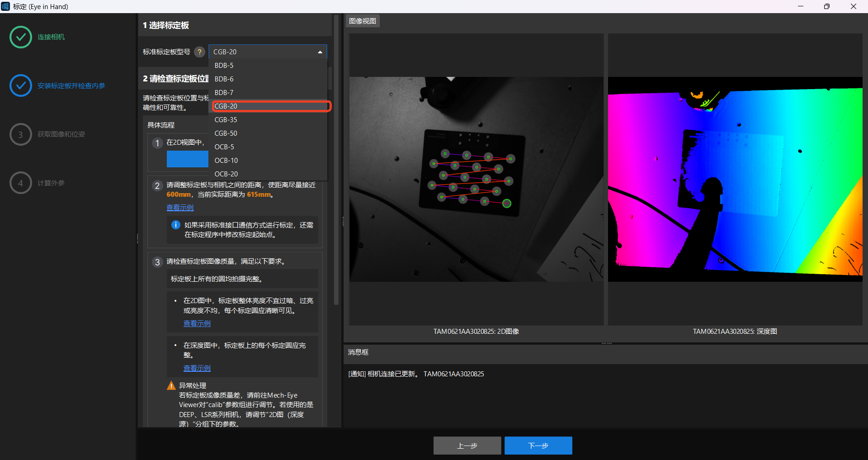Click the app logo in title bar
This screenshot has width=868, height=460.
(5, 6)
